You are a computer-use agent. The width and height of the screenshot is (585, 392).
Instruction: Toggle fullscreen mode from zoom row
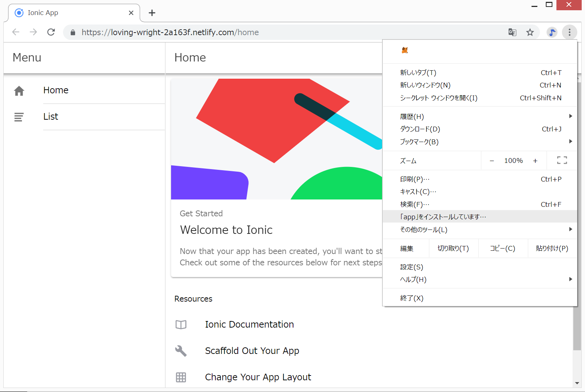[562, 160]
